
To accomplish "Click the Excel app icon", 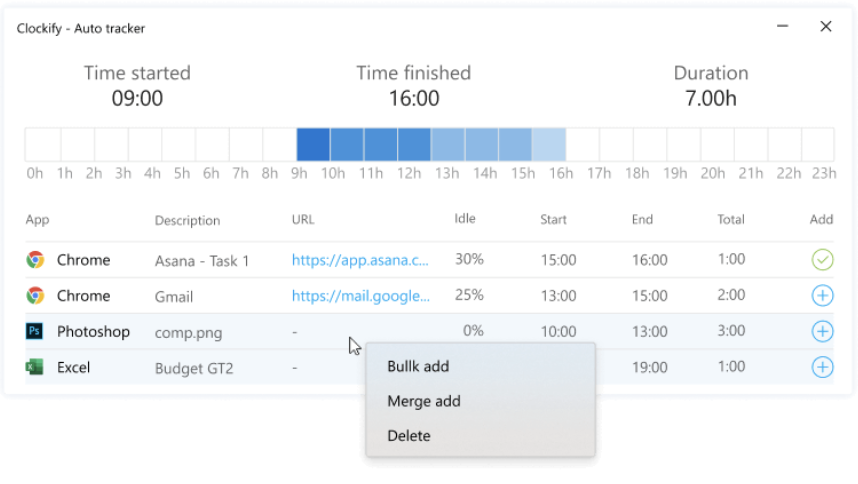I will pyautogui.click(x=35, y=368).
